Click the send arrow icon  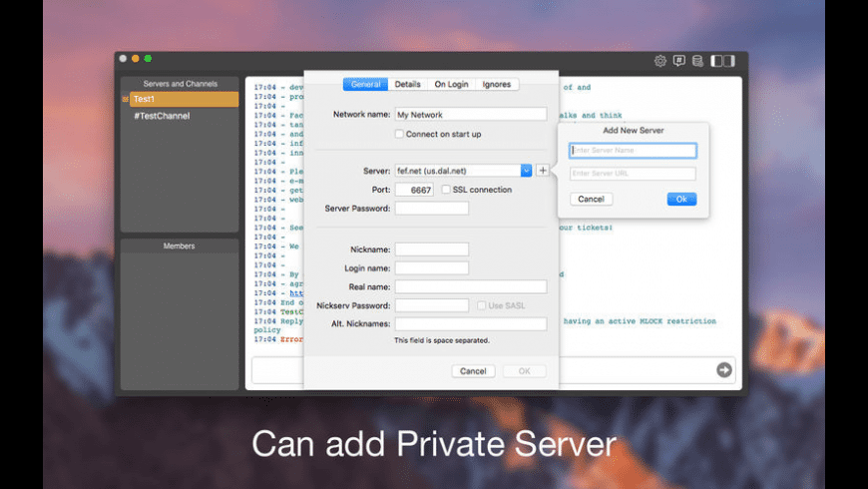724,370
